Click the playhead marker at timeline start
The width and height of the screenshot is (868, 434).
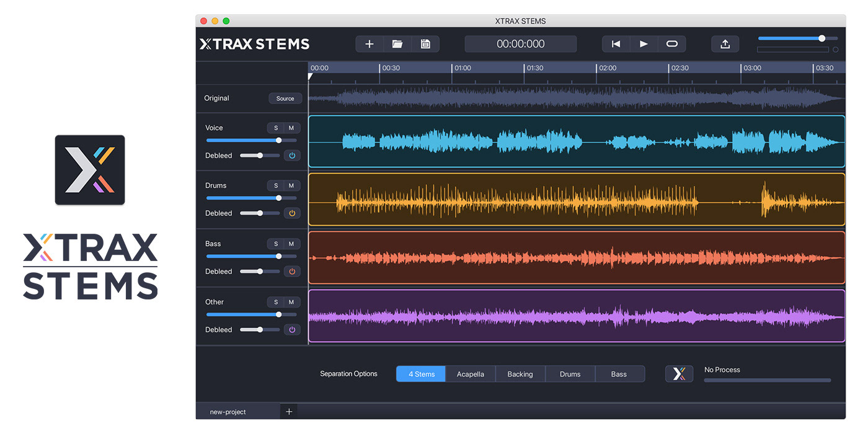pos(311,77)
